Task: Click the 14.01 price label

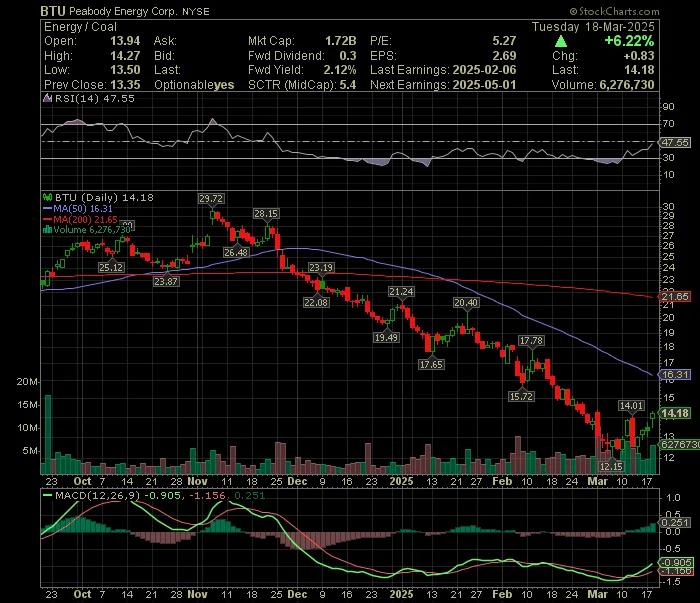Action: point(631,406)
